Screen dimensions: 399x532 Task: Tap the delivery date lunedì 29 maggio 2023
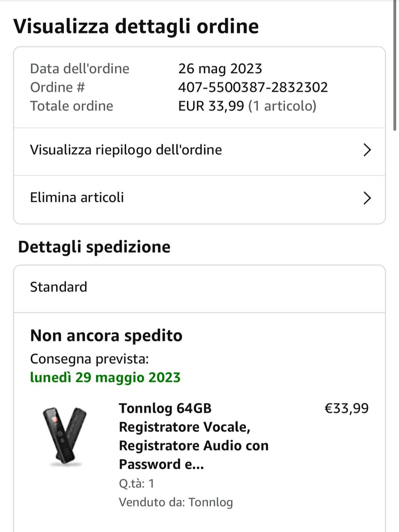point(105,377)
